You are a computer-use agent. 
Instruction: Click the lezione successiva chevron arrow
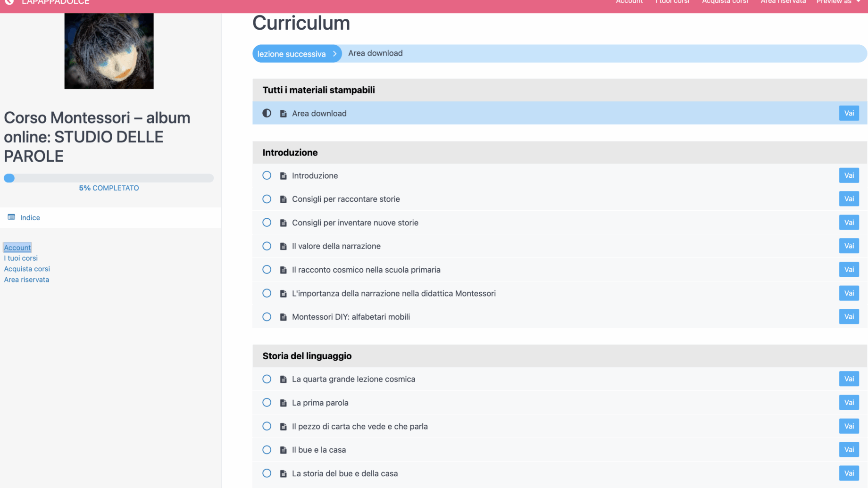[x=334, y=54]
